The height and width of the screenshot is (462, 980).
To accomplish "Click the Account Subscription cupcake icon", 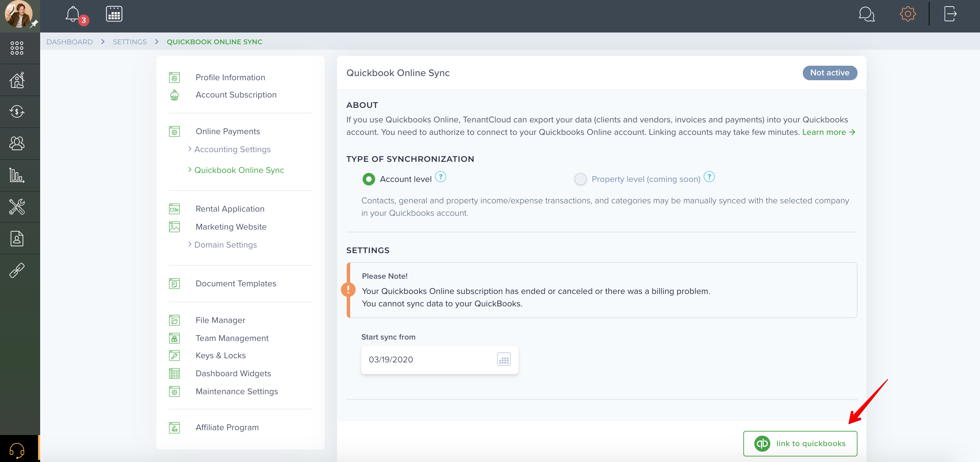I will tap(174, 95).
